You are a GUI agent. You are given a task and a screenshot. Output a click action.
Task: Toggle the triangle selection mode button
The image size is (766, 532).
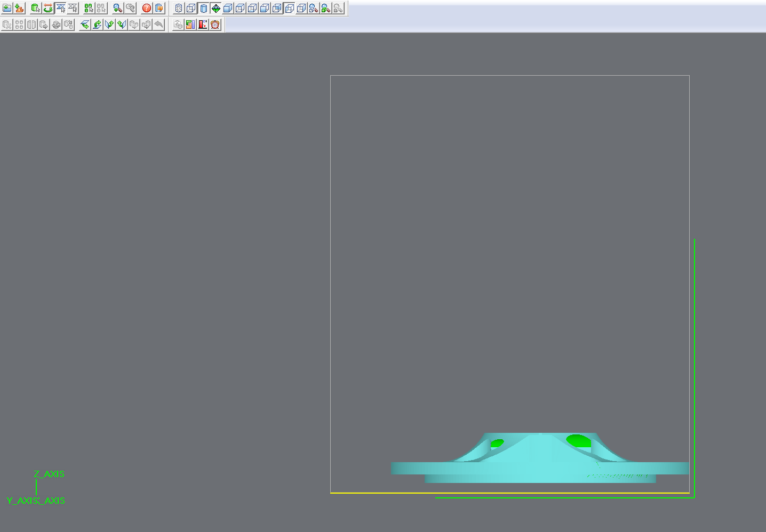click(60, 8)
